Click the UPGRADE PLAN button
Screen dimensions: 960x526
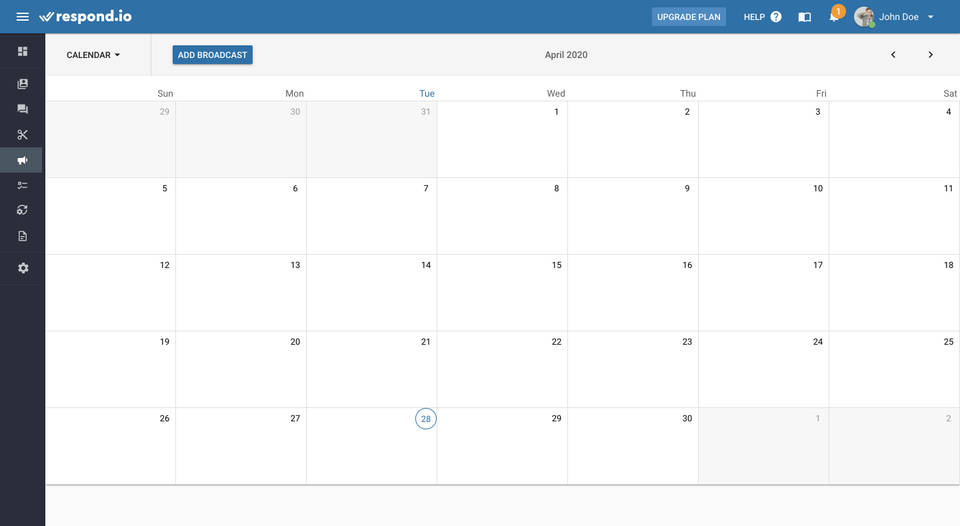689,17
